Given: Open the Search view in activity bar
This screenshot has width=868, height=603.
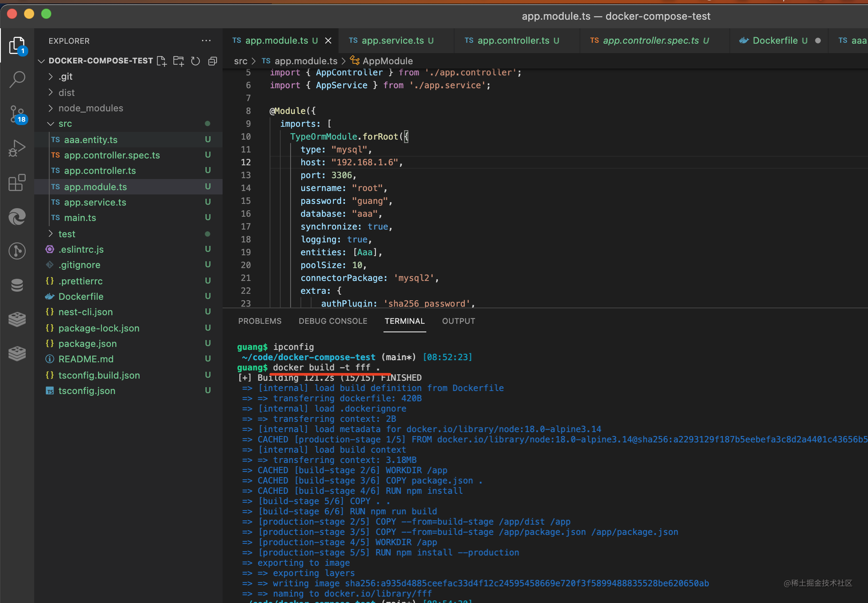Looking at the screenshot, I should point(17,80).
